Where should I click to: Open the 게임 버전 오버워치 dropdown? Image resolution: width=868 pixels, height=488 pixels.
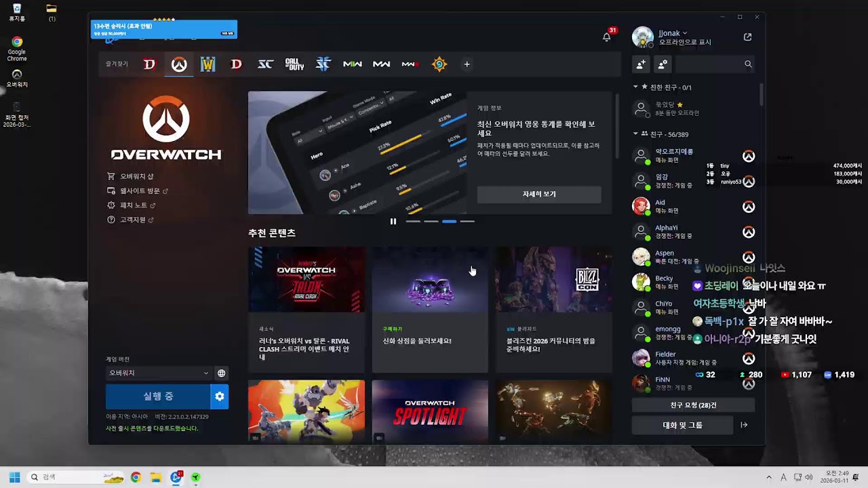pyautogui.click(x=159, y=373)
